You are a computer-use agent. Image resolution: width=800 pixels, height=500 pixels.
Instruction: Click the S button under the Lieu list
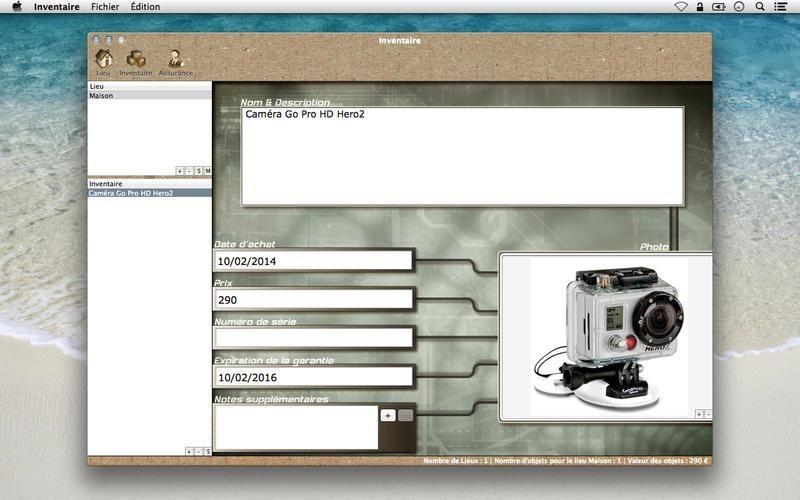pos(198,171)
